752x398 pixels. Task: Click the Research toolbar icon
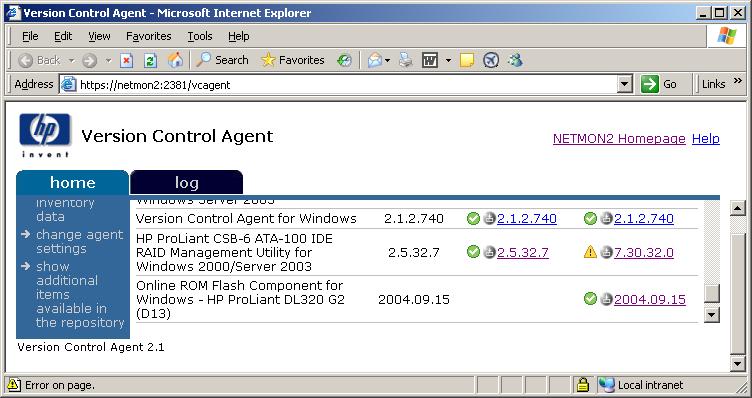[x=491, y=60]
